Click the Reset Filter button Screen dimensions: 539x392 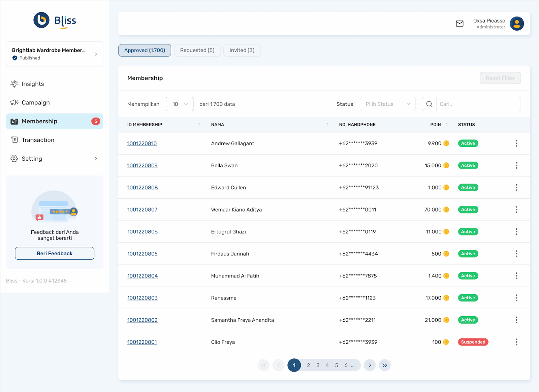[x=500, y=78]
